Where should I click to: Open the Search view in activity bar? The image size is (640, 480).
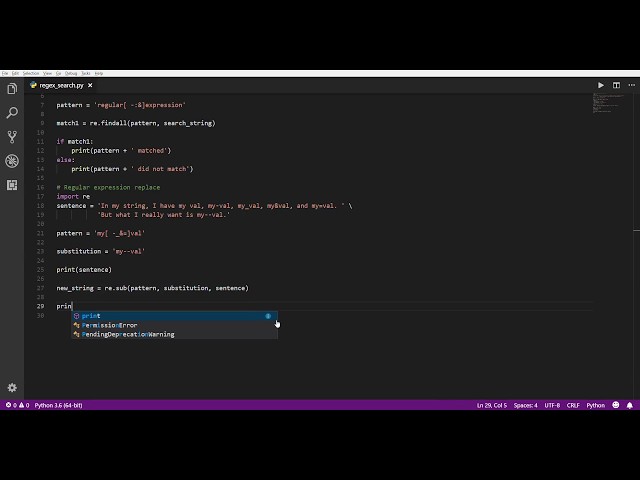click(x=12, y=113)
